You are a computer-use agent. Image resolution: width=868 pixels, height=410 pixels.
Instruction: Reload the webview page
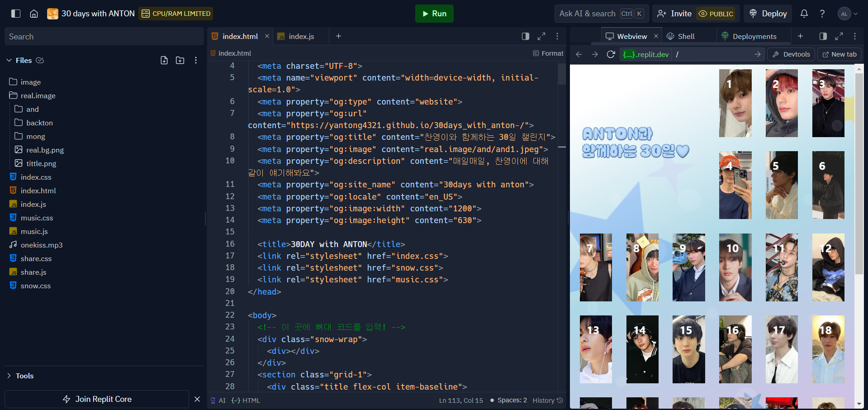click(x=611, y=54)
